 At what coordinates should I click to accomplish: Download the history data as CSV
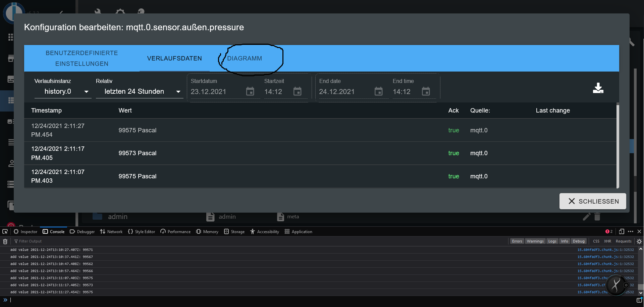pyautogui.click(x=598, y=88)
